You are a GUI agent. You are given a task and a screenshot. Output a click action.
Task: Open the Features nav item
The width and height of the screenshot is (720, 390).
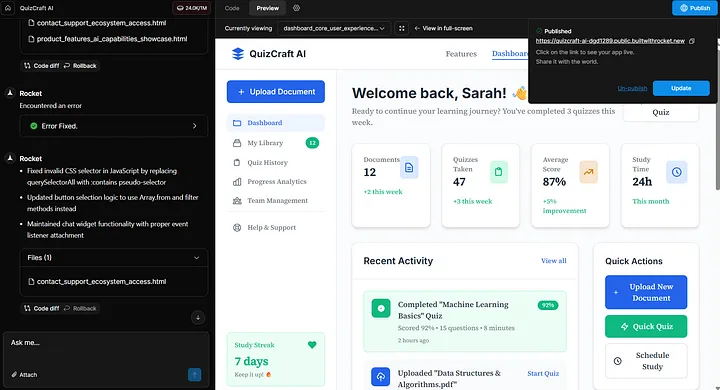click(461, 54)
